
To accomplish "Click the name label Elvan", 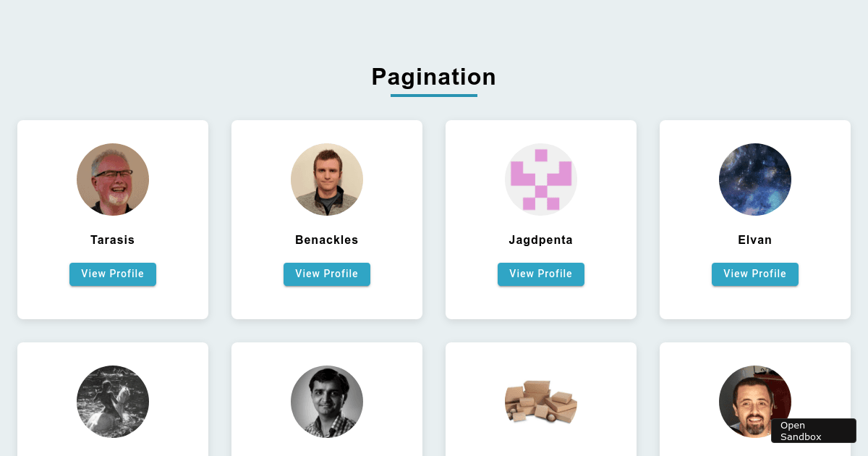I will (x=755, y=240).
